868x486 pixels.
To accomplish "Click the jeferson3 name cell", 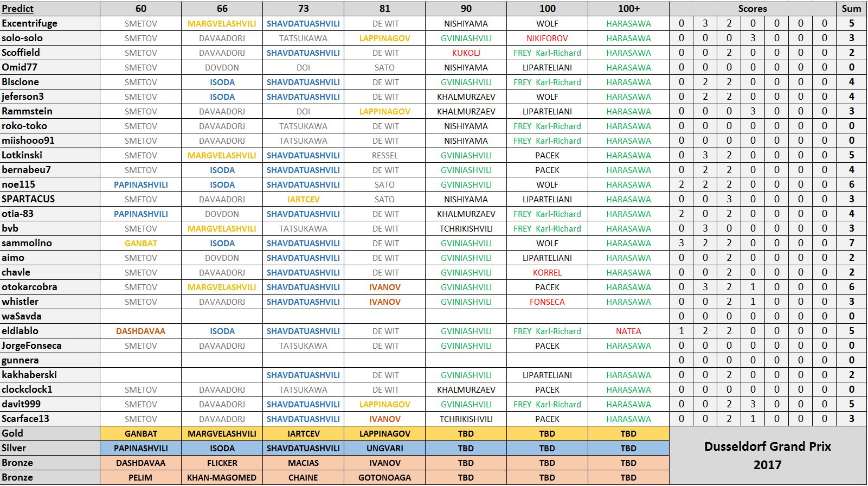I will tap(50, 97).
